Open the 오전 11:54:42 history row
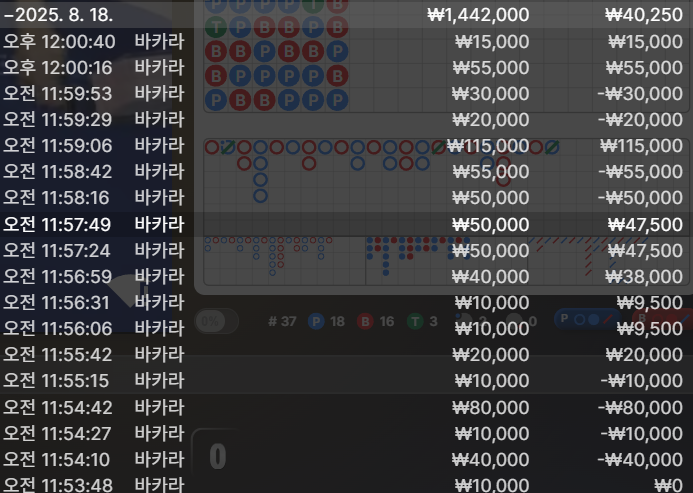 click(x=346, y=408)
